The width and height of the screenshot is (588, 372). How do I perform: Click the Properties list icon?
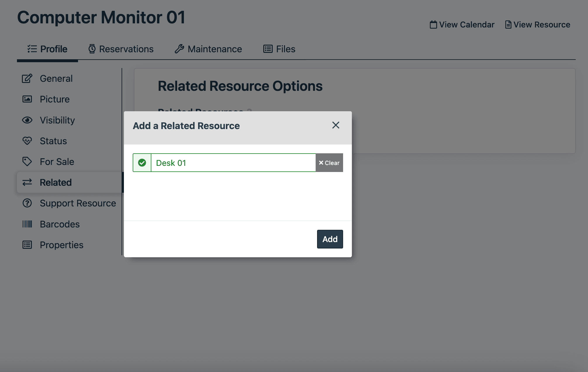tap(27, 245)
